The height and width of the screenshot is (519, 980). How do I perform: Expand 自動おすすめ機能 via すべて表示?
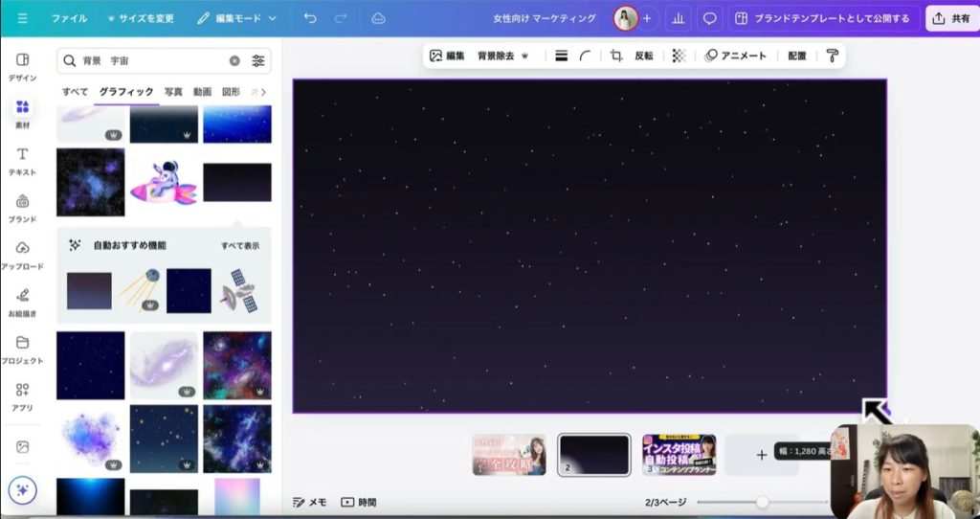tap(239, 246)
